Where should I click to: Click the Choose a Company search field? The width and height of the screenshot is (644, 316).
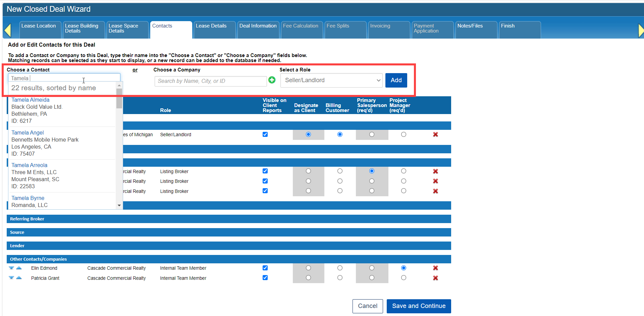[210, 81]
